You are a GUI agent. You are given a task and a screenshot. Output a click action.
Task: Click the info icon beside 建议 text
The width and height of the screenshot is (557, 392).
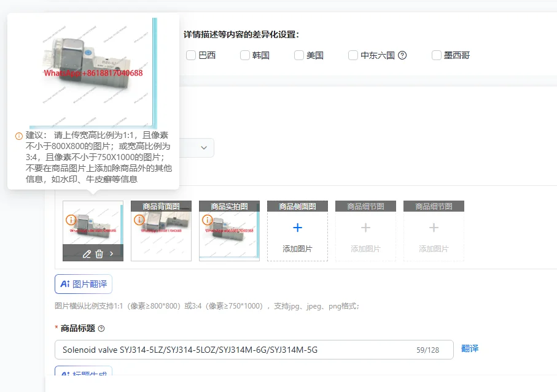[19, 136]
